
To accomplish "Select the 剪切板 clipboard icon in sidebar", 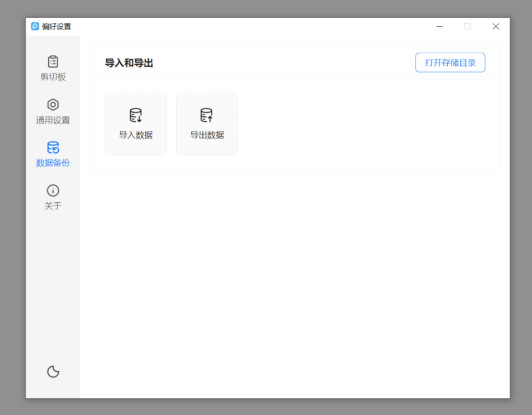I will coord(53,62).
